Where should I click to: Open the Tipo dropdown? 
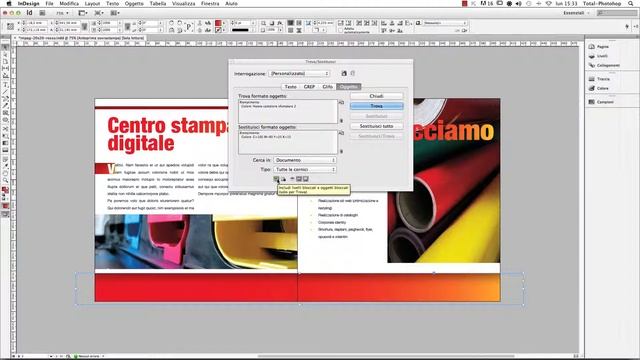click(305, 169)
